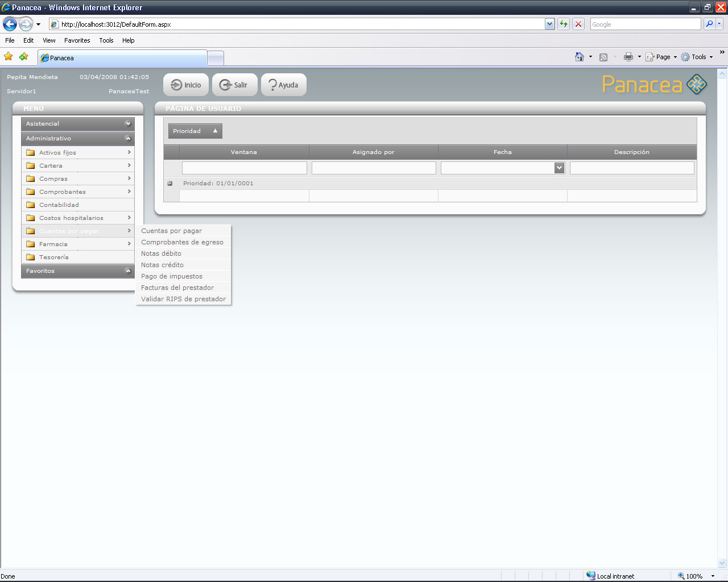728x582 pixels.
Task: Open the browser home page icon
Action: tap(579, 57)
